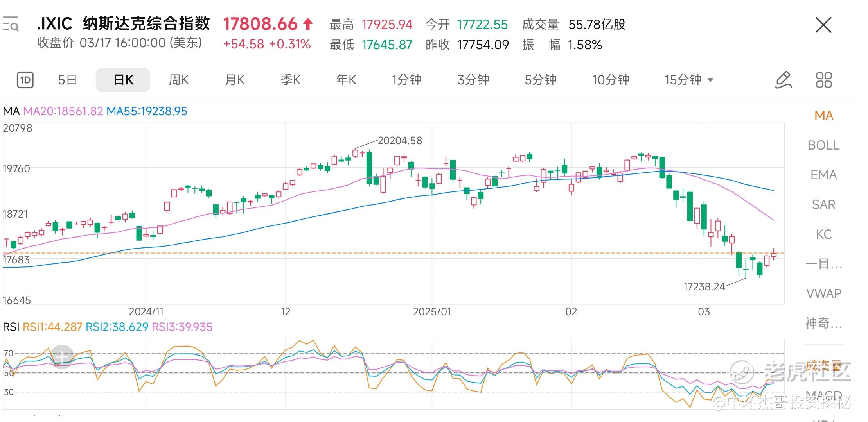Click the 20204.58 high price marker
This screenshot has width=868, height=422.
click(400, 141)
